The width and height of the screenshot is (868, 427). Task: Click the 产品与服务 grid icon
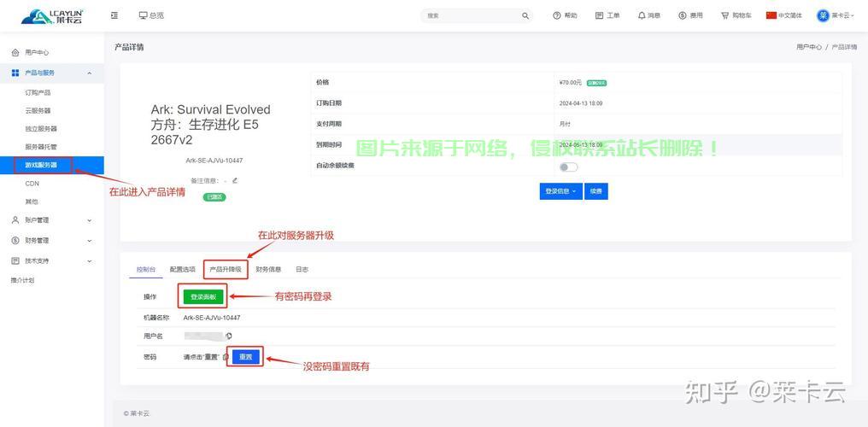click(x=15, y=73)
